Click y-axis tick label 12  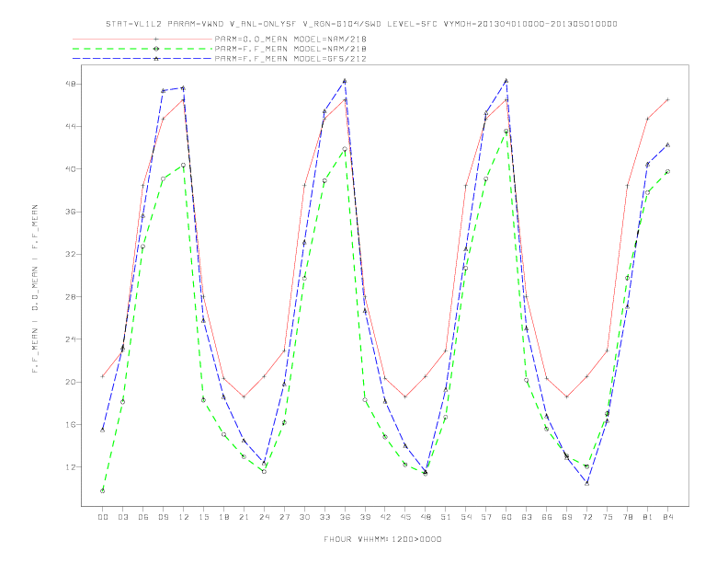pos(71,466)
